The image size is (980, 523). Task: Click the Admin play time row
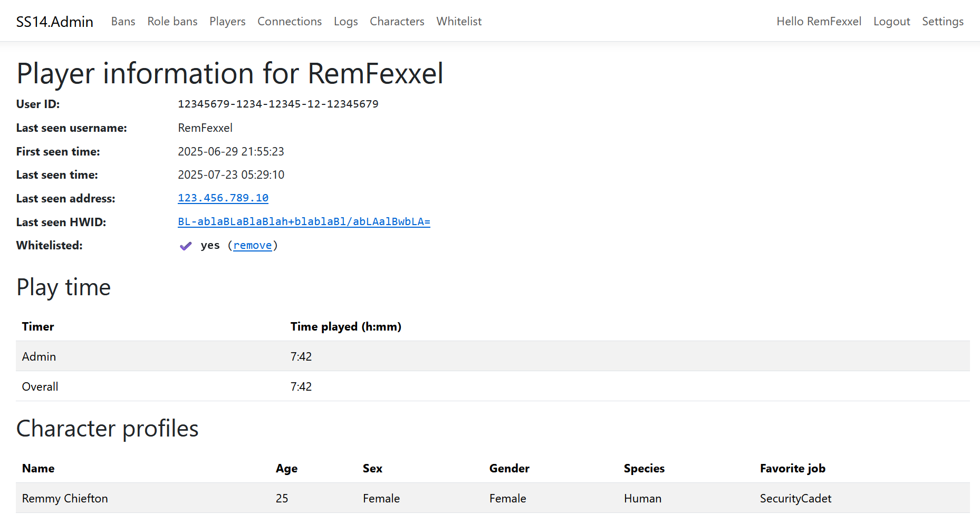tap(492, 356)
